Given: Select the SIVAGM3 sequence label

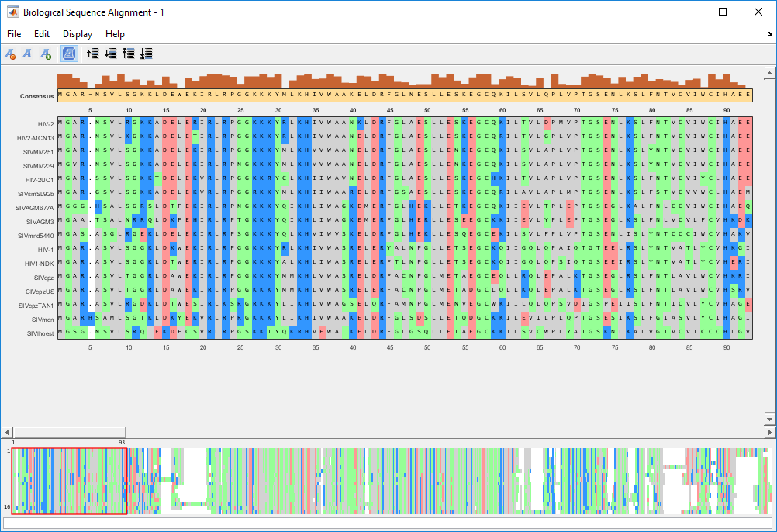Looking at the screenshot, I should point(40,222).
